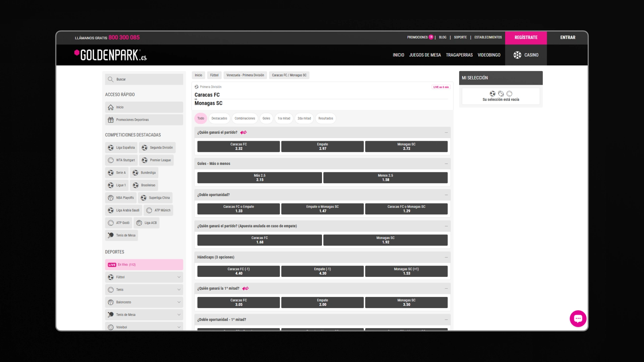Bet on Empate at 2.97

click(x=322, y=146)
